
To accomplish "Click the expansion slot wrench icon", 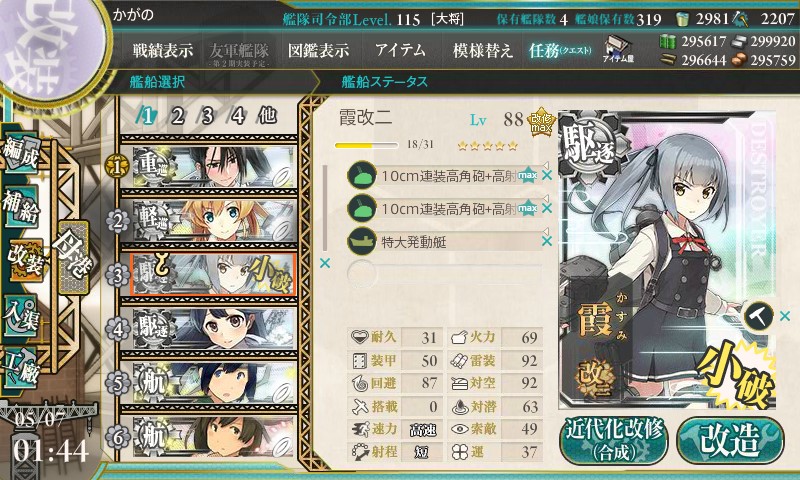I will 757,317.
